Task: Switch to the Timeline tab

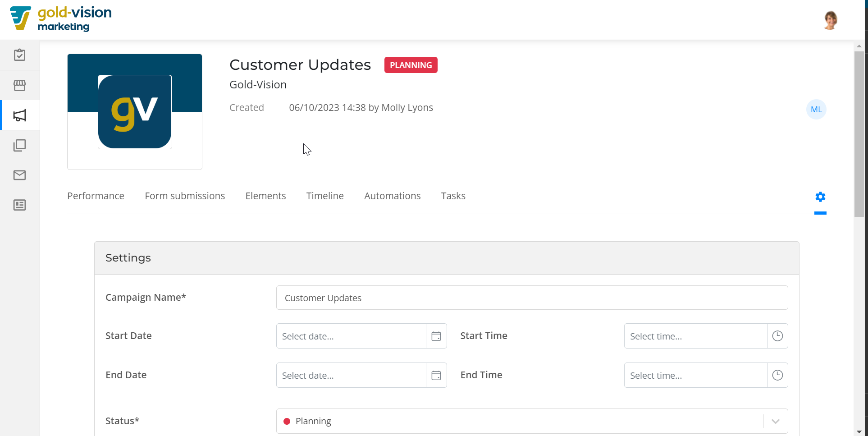Action: coord(325,196)
